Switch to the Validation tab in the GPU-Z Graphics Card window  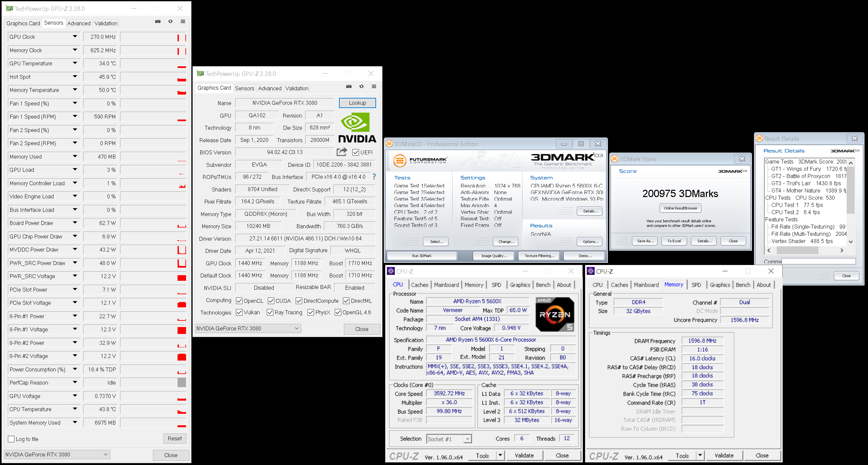(297, 88)
